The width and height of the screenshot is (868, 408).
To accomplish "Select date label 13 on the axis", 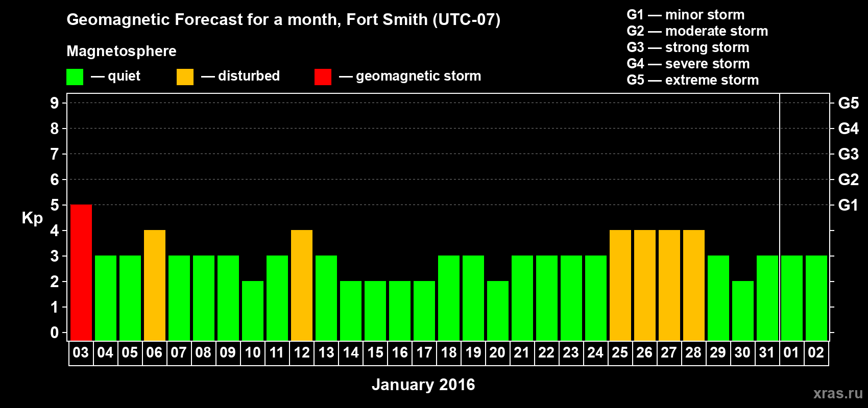I will 326,353.
